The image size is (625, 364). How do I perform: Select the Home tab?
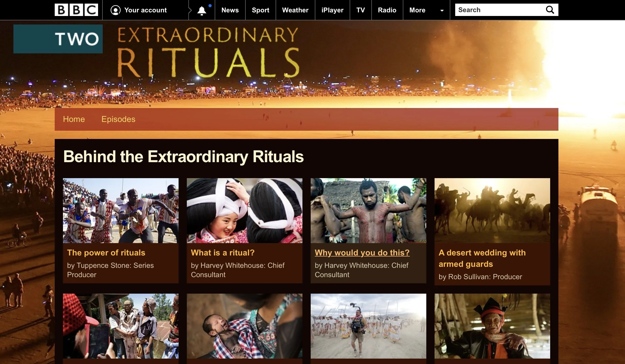pyautogui.click(x=74, y=119)
